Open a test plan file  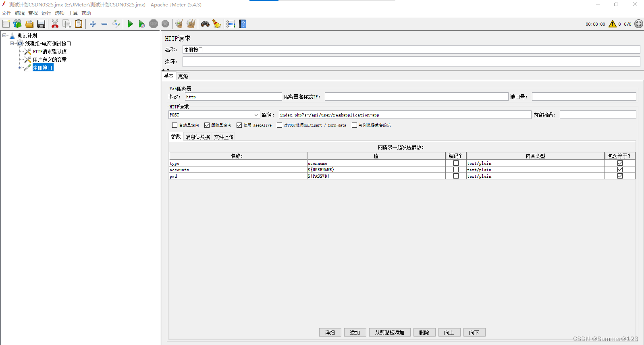[x=29, y=24]
